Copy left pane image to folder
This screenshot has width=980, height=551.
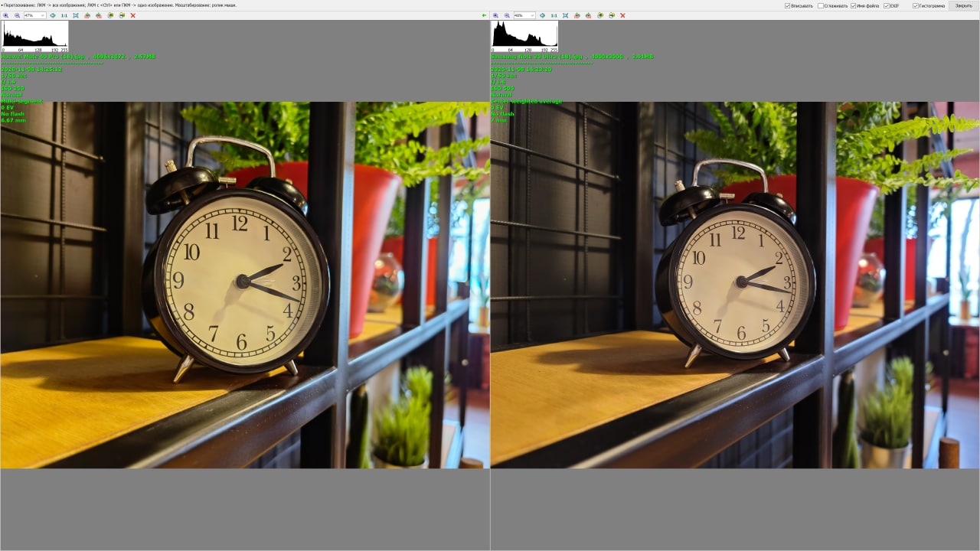point(110,15)
